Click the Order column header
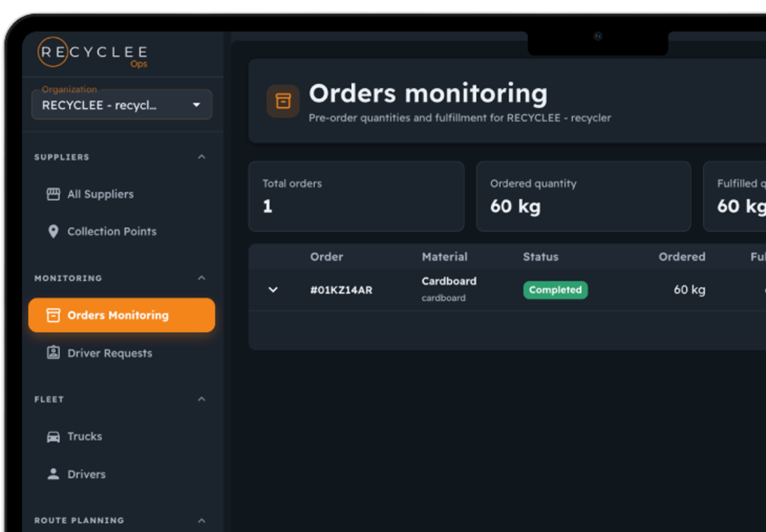Image resolution: width=766 pixels, height=532 pixels. tap(326, 257)
